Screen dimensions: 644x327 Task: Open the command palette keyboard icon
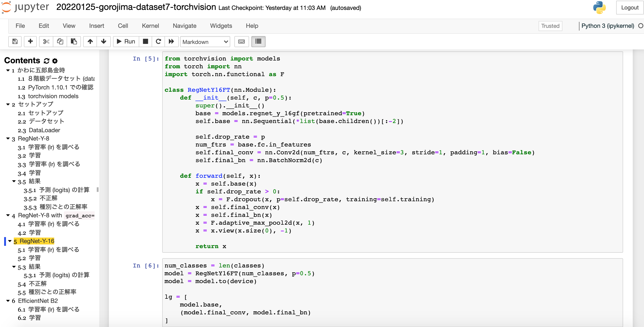click(x=241, y=42)
